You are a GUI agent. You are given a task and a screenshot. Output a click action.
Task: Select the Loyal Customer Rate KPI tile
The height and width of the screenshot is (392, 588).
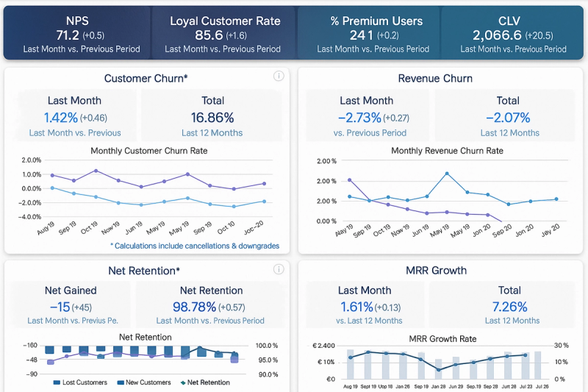coord(224,33)
